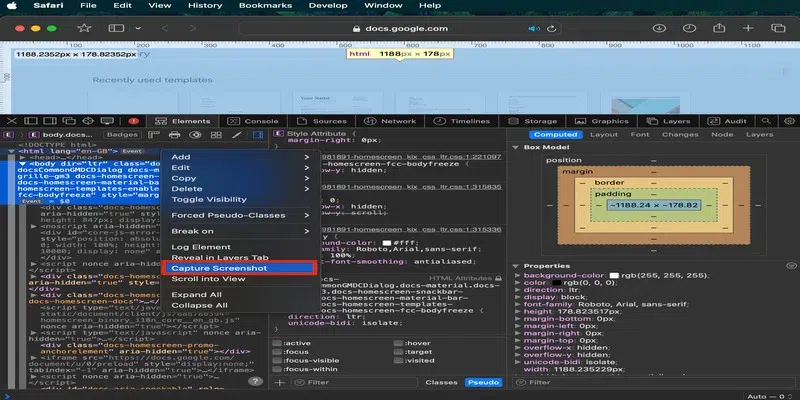Image resolution: width=800 pixels, height=400 pixels.
Task: Click the Classes button
Action: (441, 382)
